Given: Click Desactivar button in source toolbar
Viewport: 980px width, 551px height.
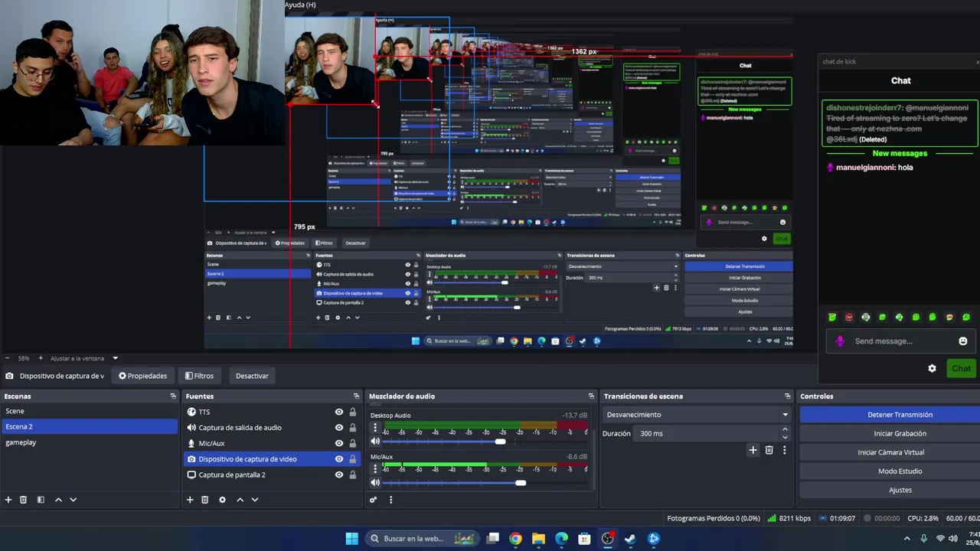Looking at the screenshot, I should (252, 376).
